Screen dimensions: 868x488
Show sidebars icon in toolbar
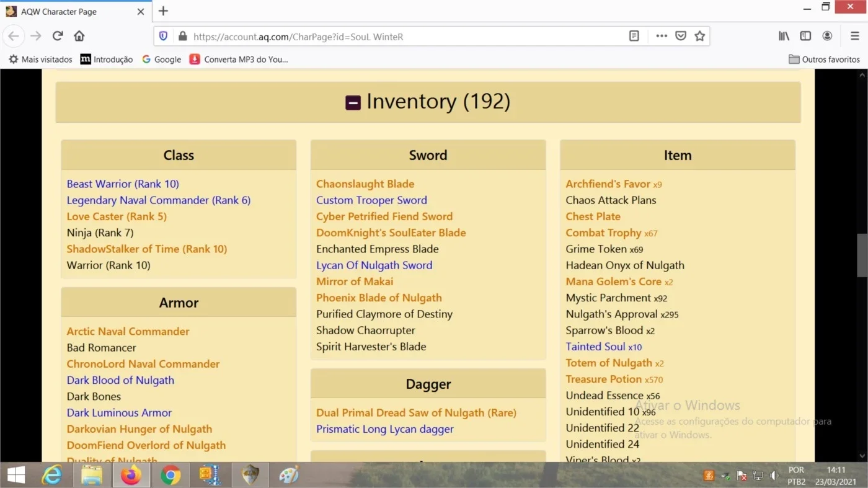pos(805,36)
